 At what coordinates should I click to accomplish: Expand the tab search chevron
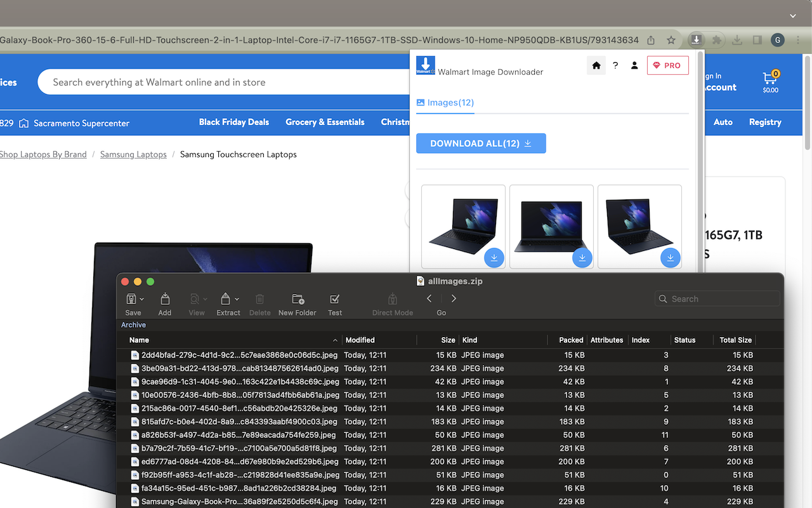coord(793,16)
